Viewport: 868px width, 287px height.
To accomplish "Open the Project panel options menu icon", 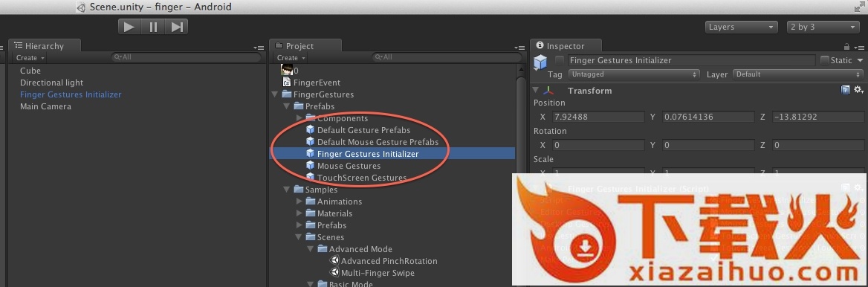I will [519, 48].
